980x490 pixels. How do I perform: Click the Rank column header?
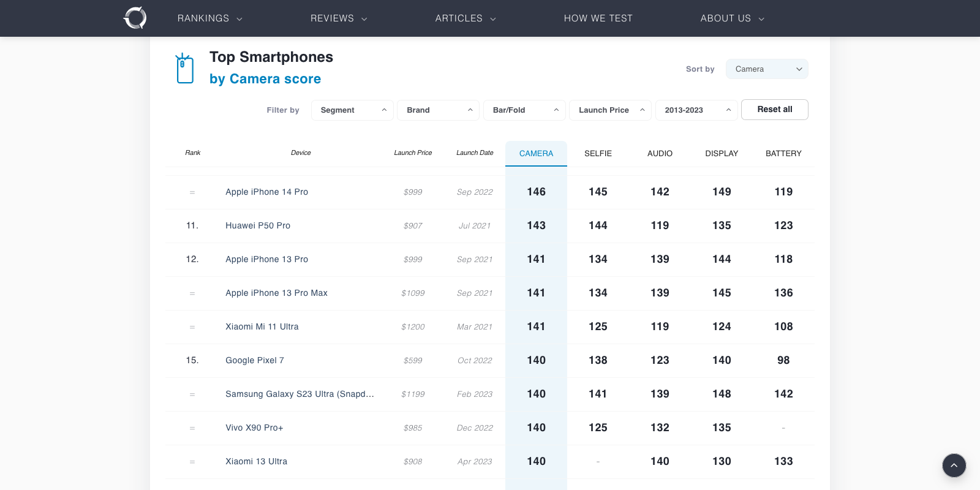(193, 153)
